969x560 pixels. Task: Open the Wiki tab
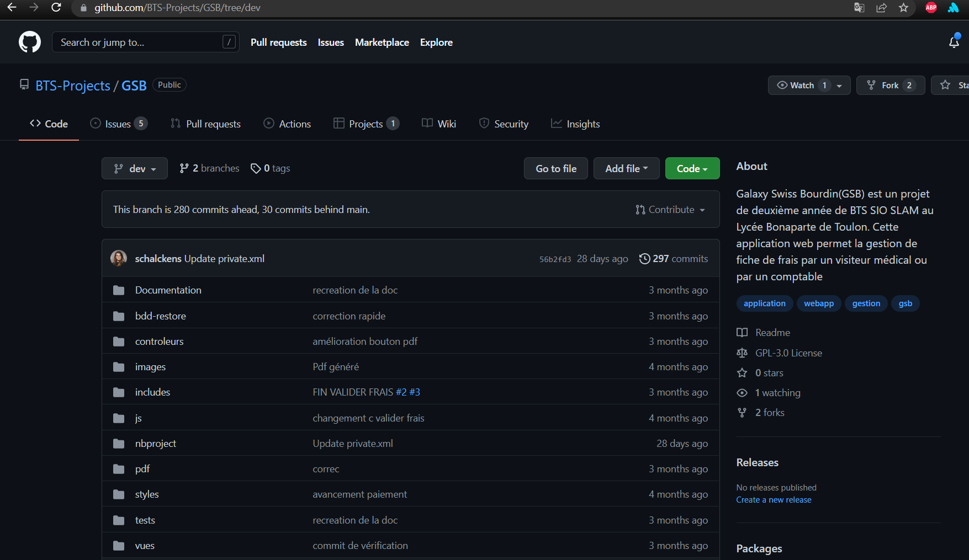[x=439, y=124]
